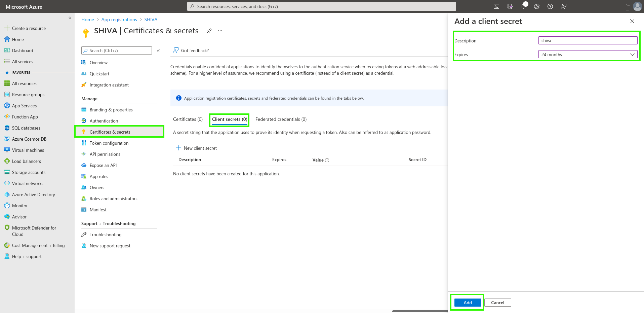The image size is (644, 313).
Task: Collapse the left portal sidebar
Action: tap(70, 18)
